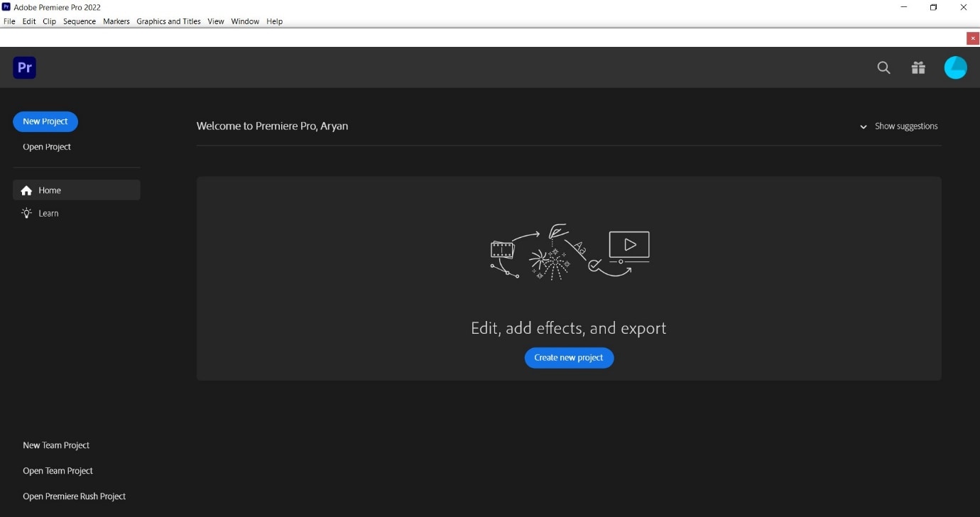The image size is (980, 517).
Task: Click Create new project button
Action: (x=569, y=358)
